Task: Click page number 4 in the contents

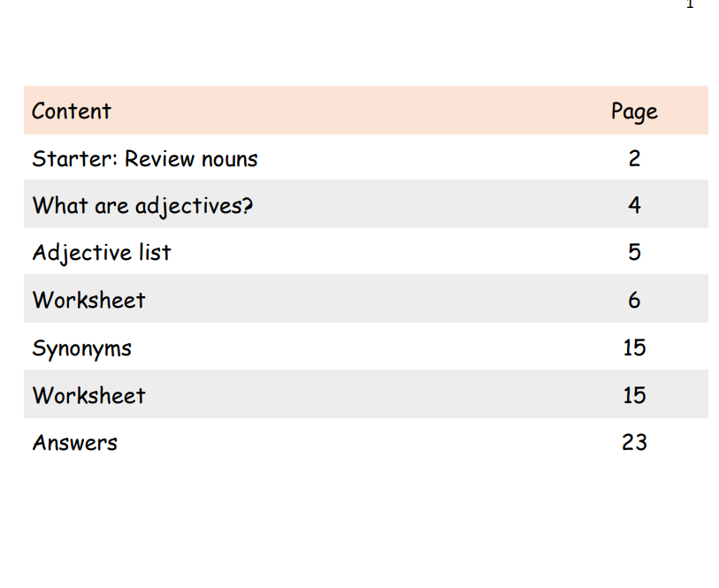Action: click(634, 206)
